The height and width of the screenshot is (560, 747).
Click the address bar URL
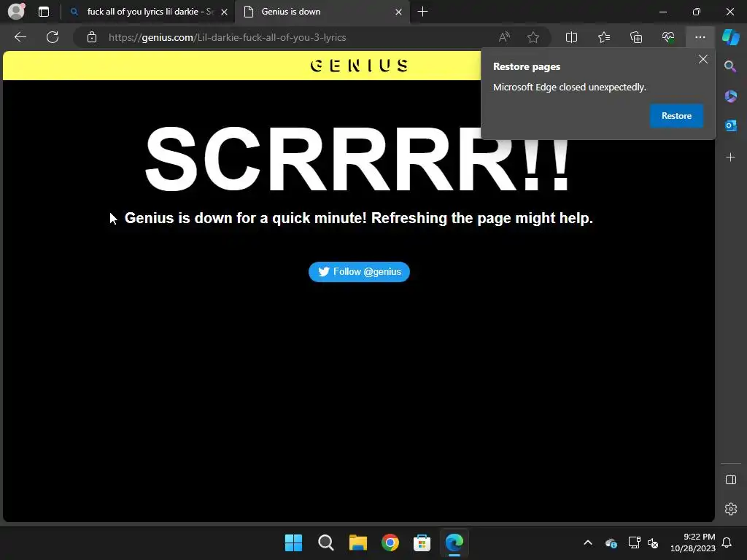[x=228, y=38]
